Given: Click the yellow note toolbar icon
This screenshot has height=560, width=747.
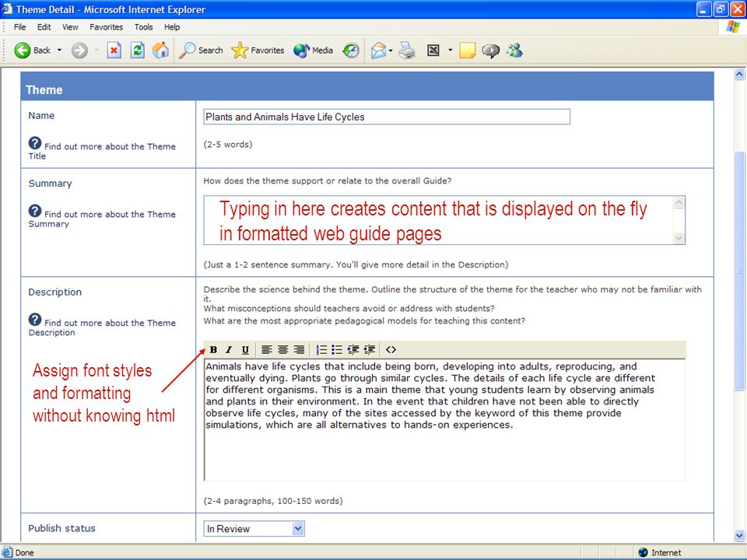Looking at the screenshot, I should click(468, 50).
